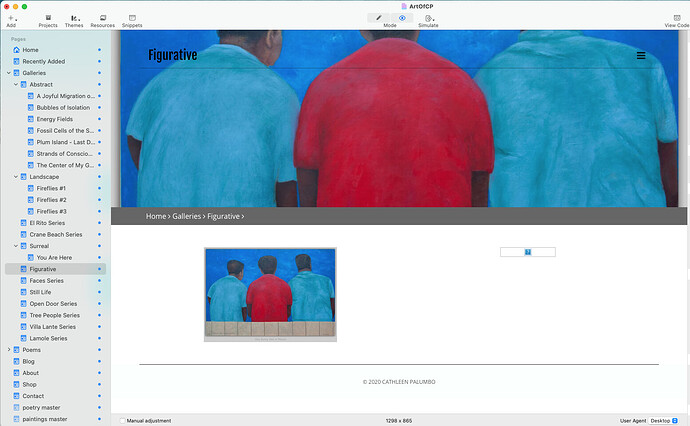Open the User Agent Desktop dropdown
690x426 pixels.
pyautogui.click(x=664, y=421)
